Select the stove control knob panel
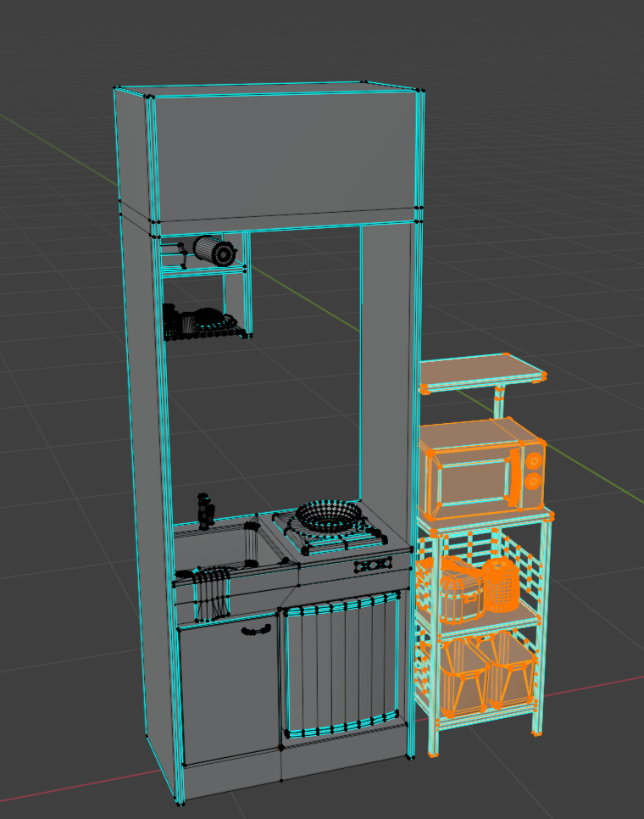This screenshot has height=819, width=644. pyautogui.click(x=370, y=565)
